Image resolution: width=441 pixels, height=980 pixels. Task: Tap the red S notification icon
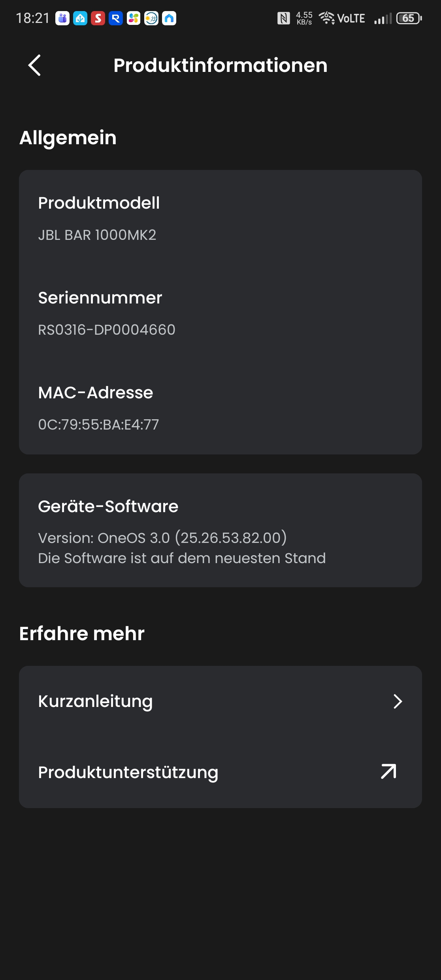point(98,18)
